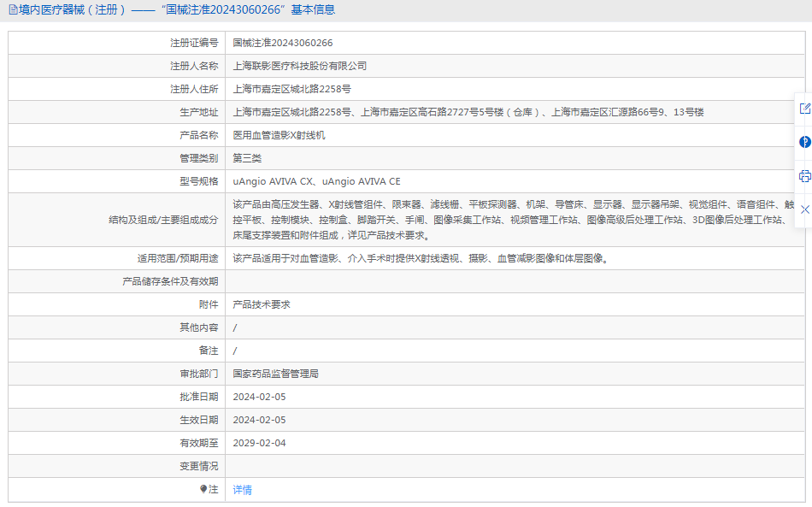Click approving department 国家药品监督管理局
Screen dimensions: 812x507
pos(275,374)
